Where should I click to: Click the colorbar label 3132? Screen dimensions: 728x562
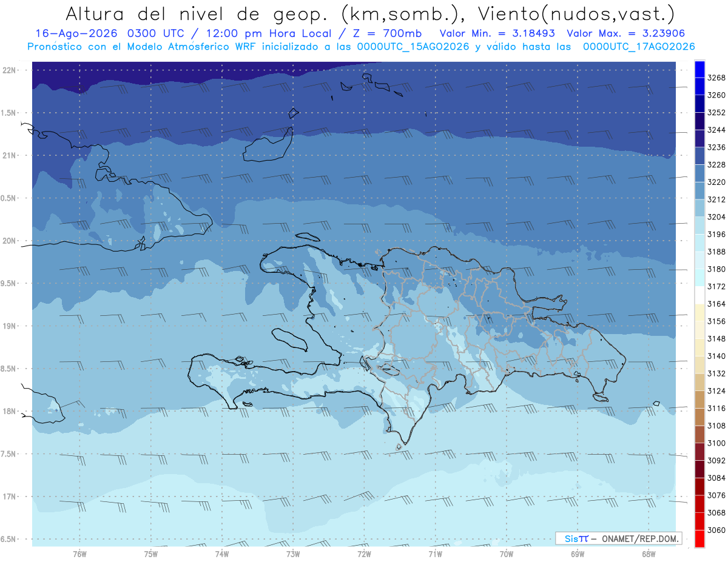716,373
